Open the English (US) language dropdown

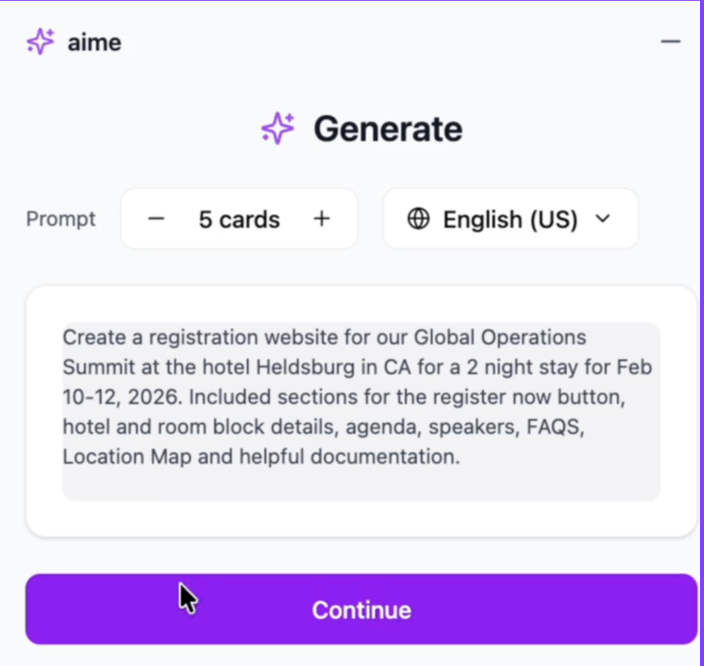click(510, 219)
